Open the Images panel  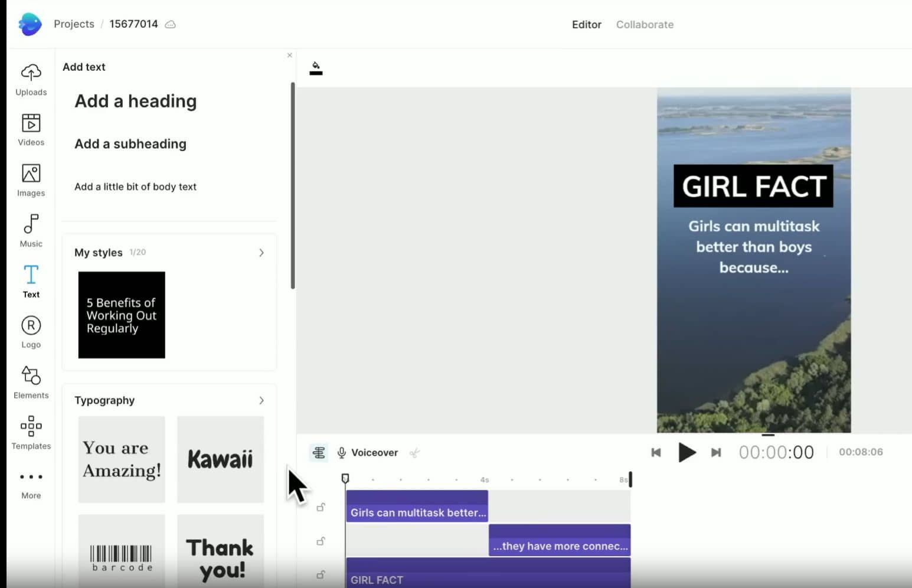(x=31, y=180)
